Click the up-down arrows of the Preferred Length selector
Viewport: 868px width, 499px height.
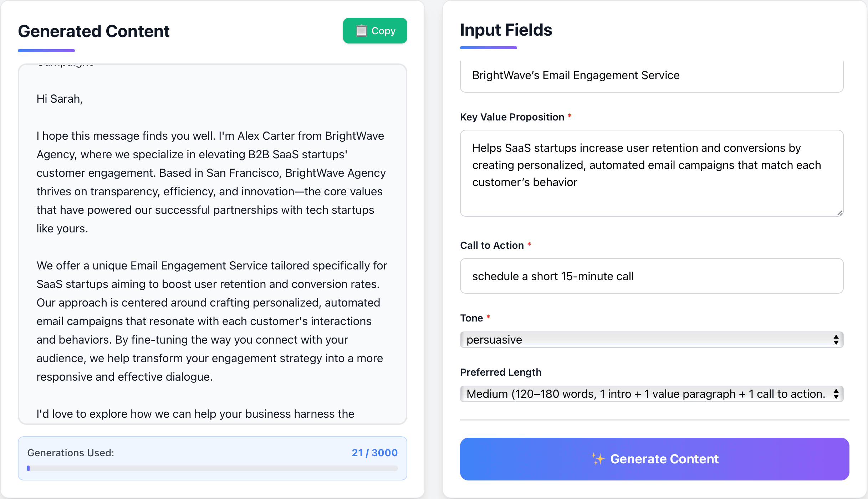[836, 394]
